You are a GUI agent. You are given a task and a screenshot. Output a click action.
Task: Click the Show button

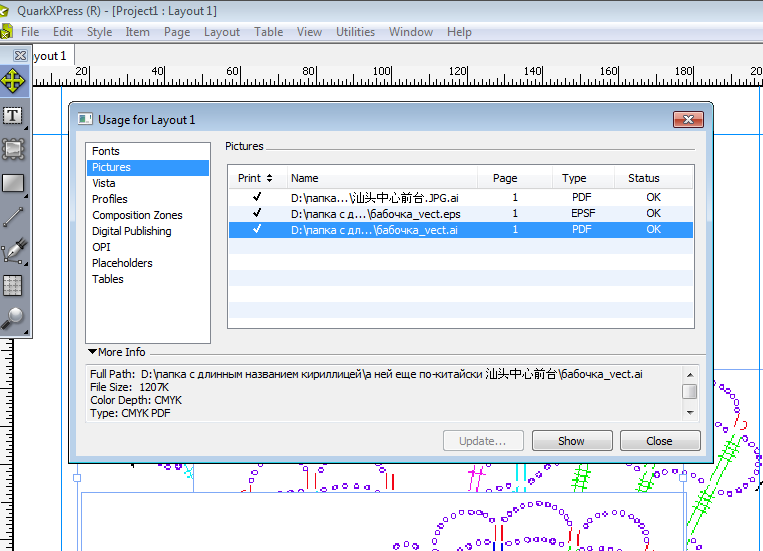pyautogui.click(x=572, y=441)
